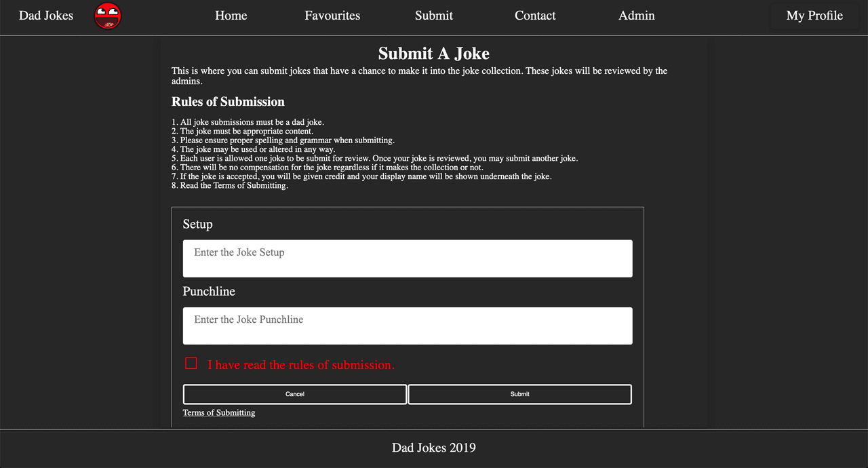868x468 pixels.
Task: Click the 'Rules of Submission' heading
Action: pyautogui.click(x=228, y=102)
